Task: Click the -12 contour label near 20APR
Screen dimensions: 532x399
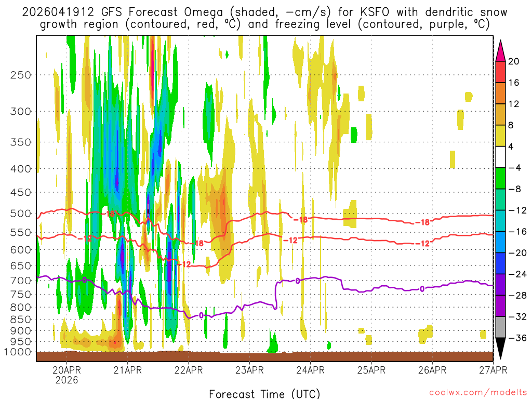Action: pyautogui.click(x=85, y=238)
